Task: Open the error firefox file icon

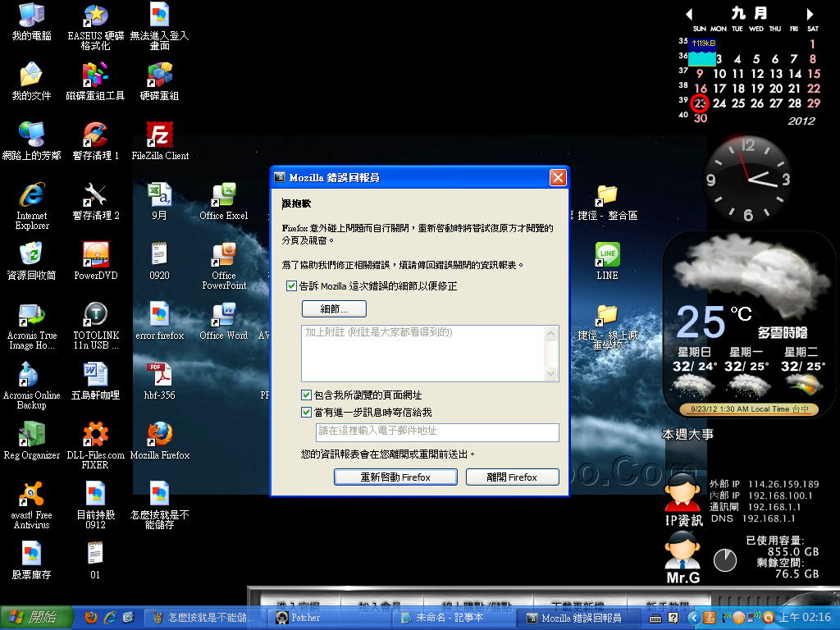Action: coord(159,322)
